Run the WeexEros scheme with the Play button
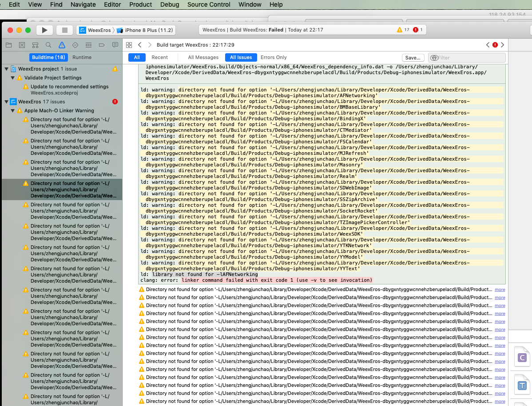This screenshot has width=532, height=406. click(x=44, y=30)
